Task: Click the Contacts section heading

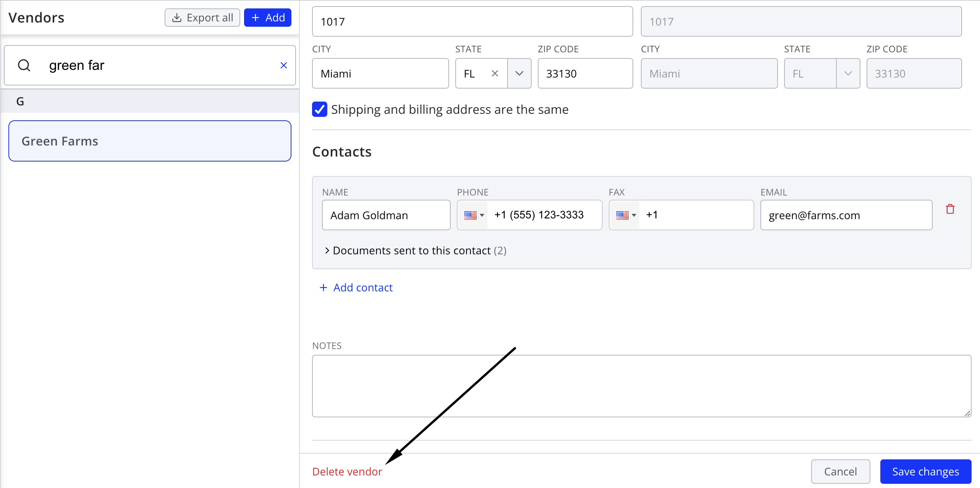Action: pyautogui.click(x=342, y=152)
